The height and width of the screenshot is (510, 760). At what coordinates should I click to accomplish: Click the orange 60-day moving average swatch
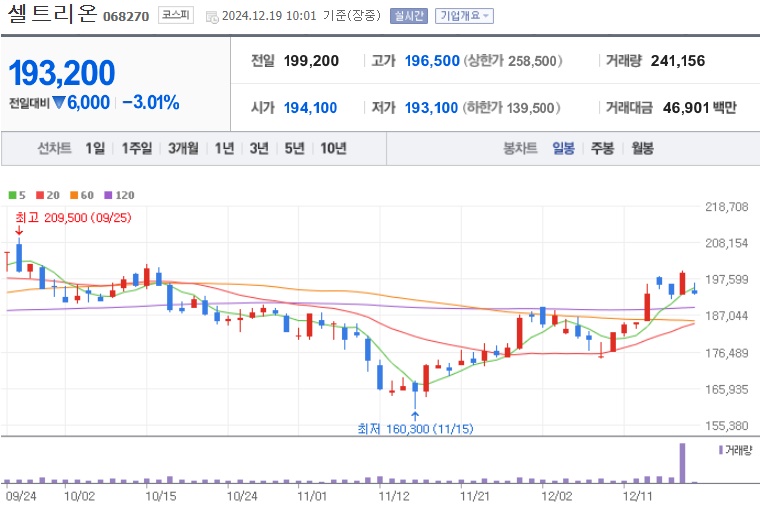(x=74, y=195)
